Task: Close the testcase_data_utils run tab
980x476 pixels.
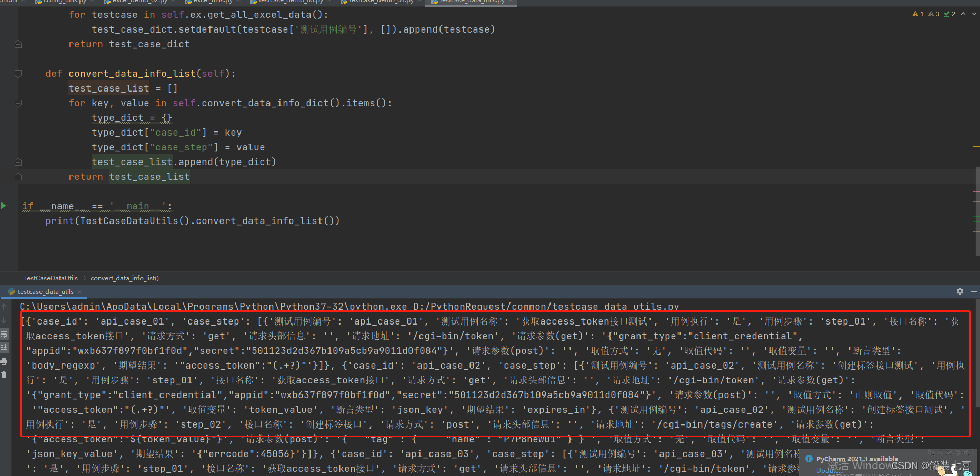Action: pos(79,291)
